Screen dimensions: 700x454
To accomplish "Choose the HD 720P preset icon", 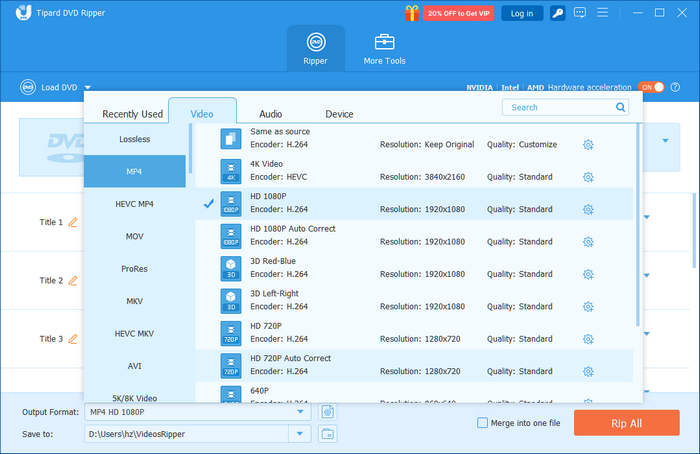I will [x=231, y=333].
